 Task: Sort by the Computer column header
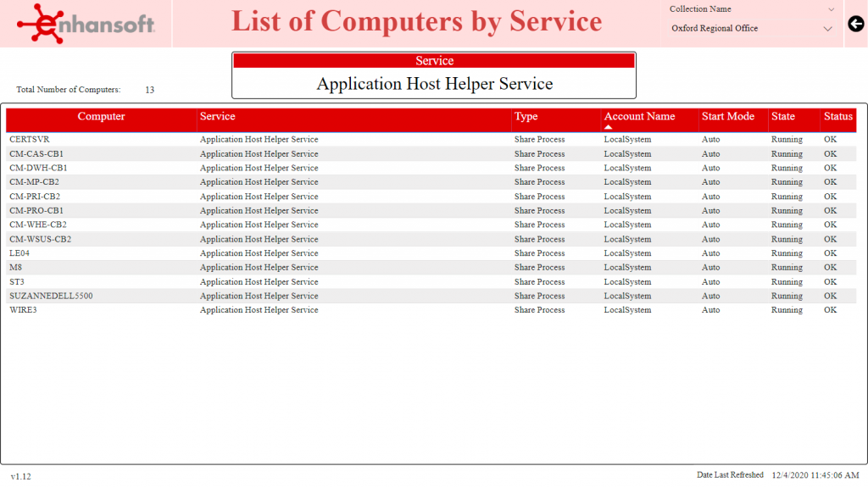pyautogui.click(x=101, y=116)
